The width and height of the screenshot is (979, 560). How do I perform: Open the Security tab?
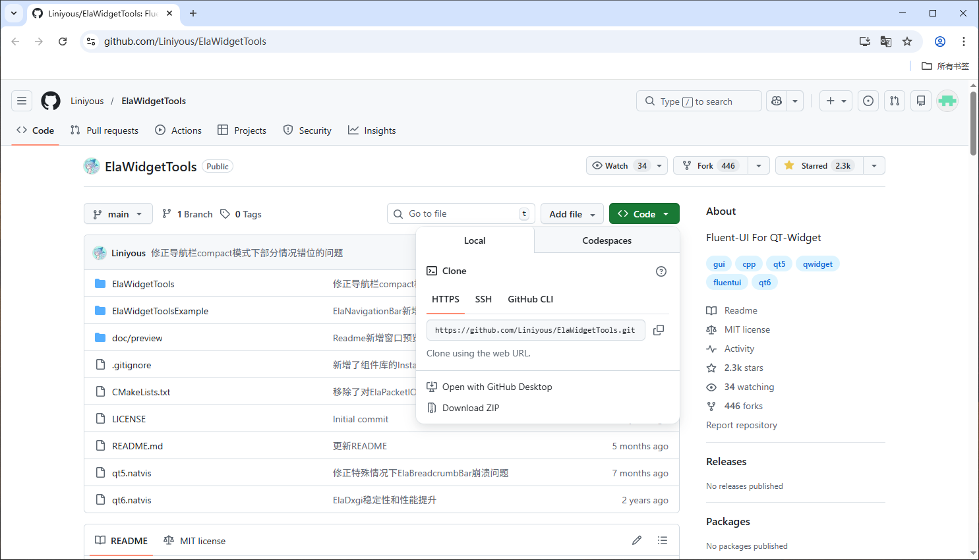307,130
